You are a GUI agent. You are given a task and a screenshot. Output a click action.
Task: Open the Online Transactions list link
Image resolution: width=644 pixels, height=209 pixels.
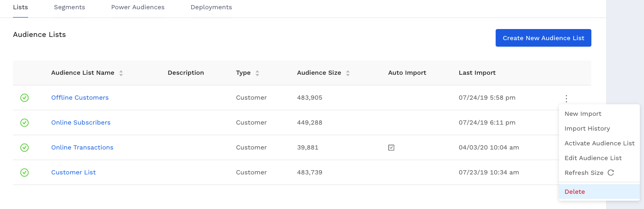coord(82,148)
